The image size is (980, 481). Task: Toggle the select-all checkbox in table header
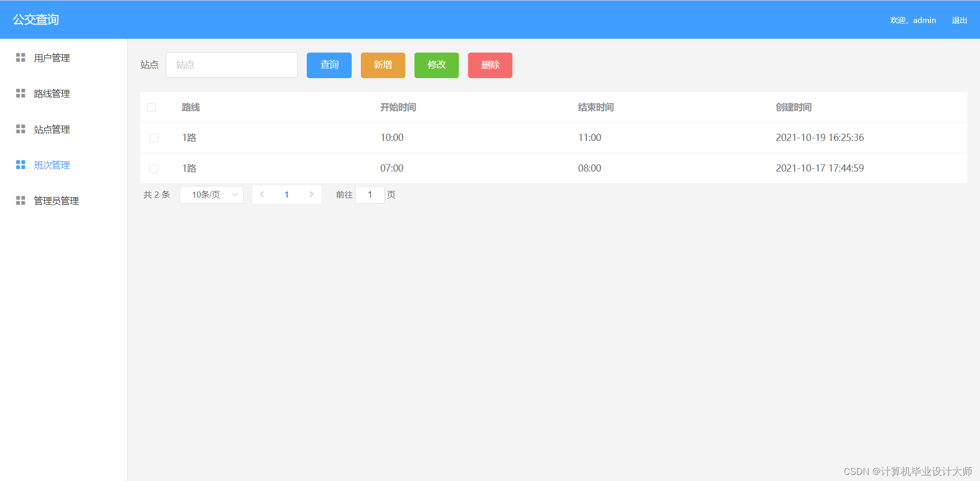pos(152,107)
